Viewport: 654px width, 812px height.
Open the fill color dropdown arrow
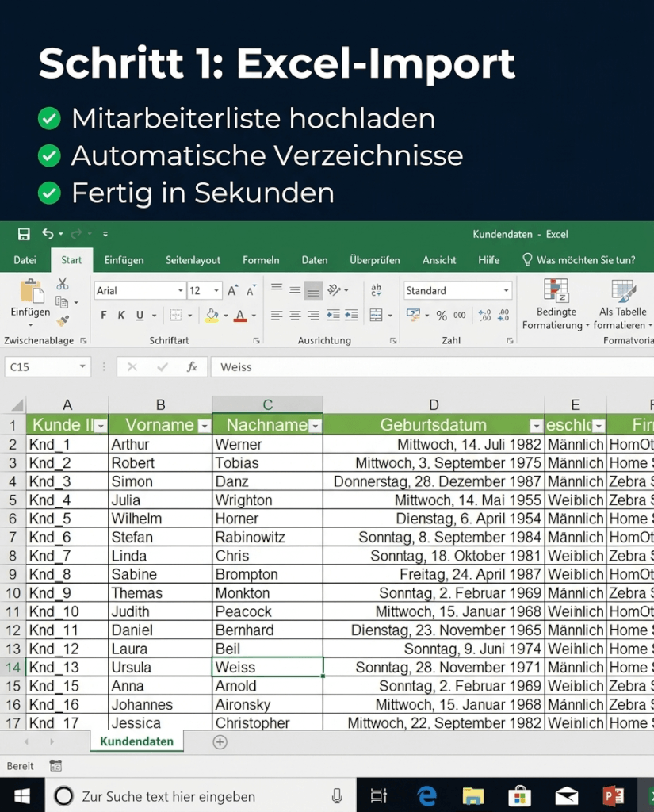pyautogui.click(x=226, y=316)
